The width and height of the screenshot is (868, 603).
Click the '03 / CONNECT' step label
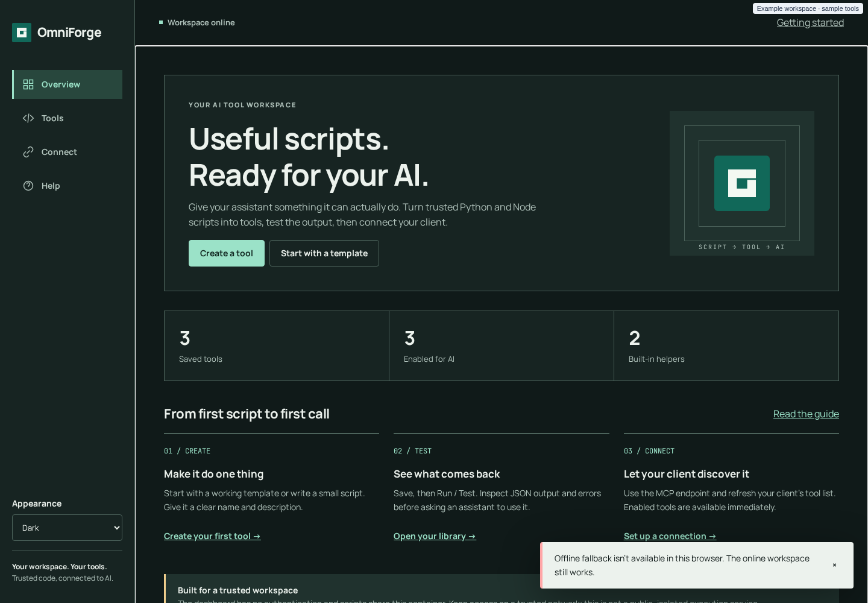coord(649,451)
